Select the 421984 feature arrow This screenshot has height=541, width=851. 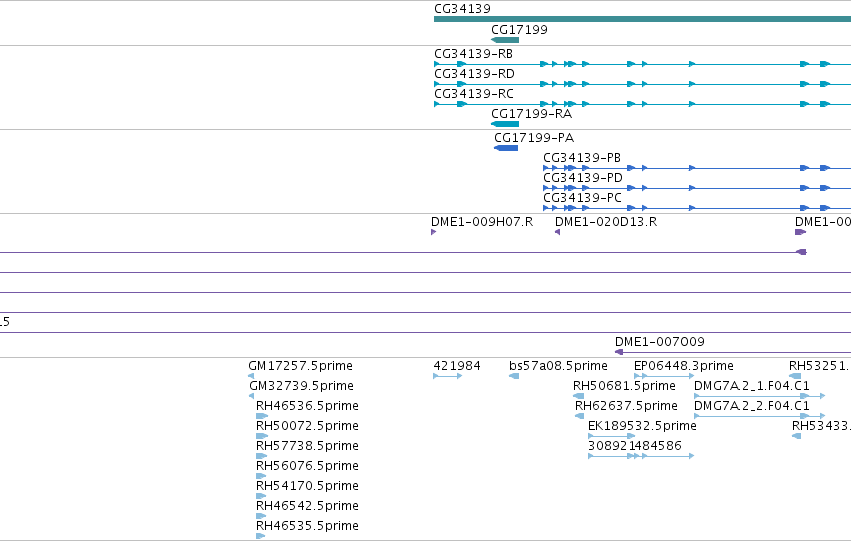click(448, 376)
